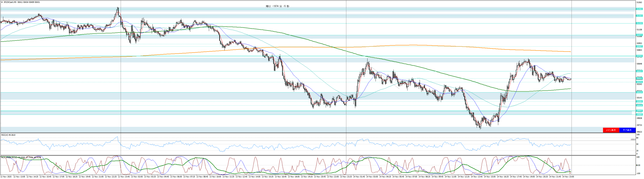644x179 pixels.
Task: Select the 51363 price level label
Action: [x=639, y=16]
